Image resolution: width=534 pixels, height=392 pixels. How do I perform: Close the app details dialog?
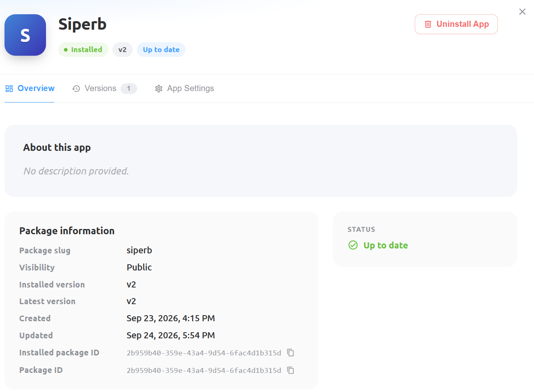pos(522,12)
